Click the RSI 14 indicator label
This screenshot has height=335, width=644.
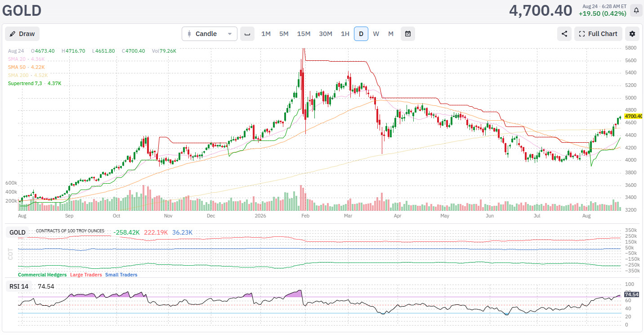pos(19,286)
